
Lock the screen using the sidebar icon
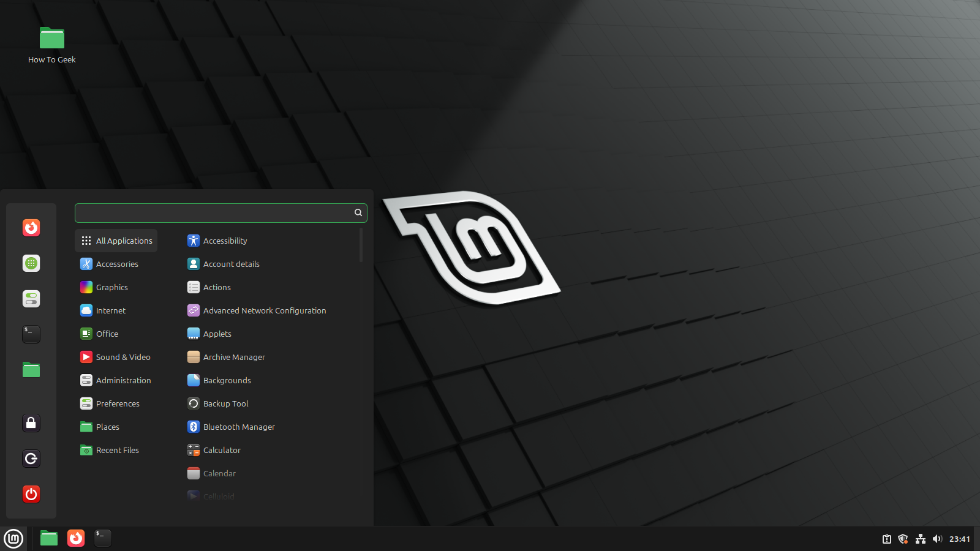31,422
